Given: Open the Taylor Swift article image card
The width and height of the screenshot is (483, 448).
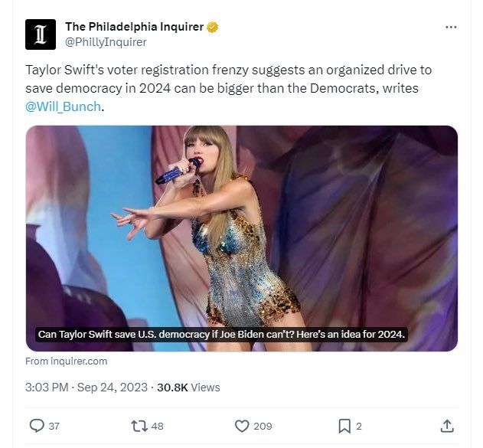Looking at the screenshot, I should (241, 230).
